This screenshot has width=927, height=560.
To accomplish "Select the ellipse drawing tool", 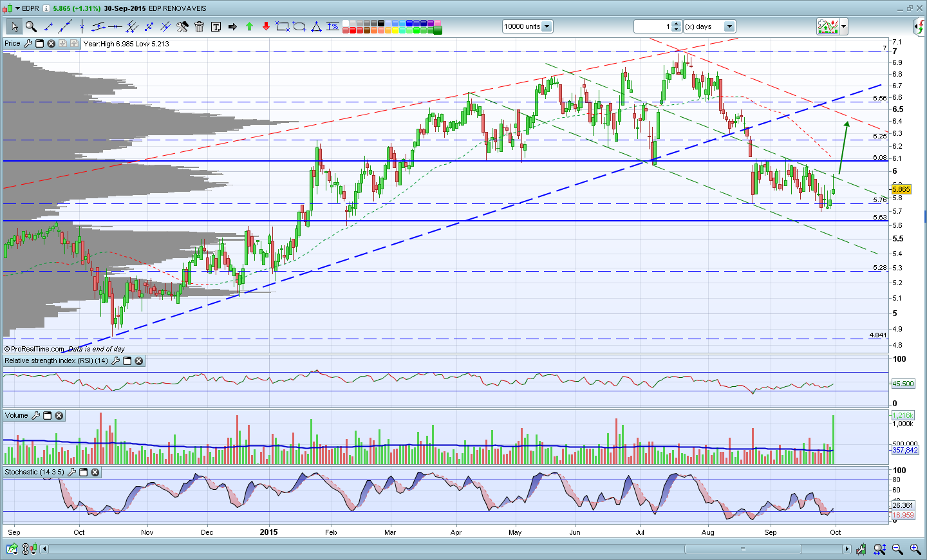I will [299, 26].
